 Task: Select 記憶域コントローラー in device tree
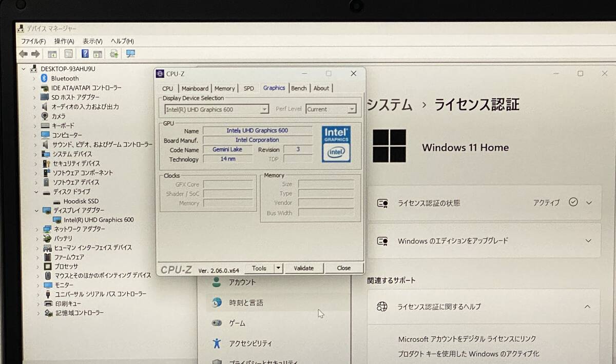pyautogui.click(x=80, y=313)
